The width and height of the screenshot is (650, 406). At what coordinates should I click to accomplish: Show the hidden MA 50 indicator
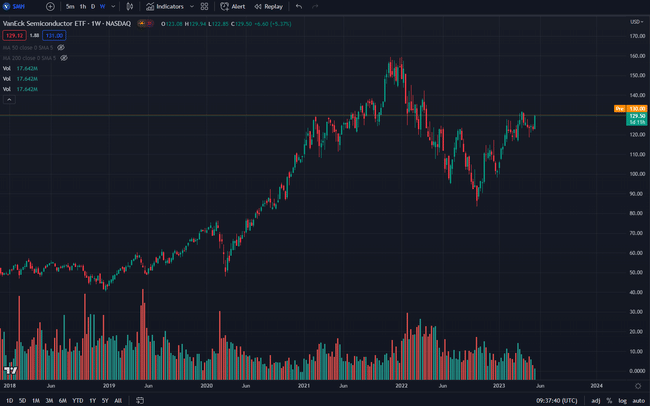coord(61,47)
